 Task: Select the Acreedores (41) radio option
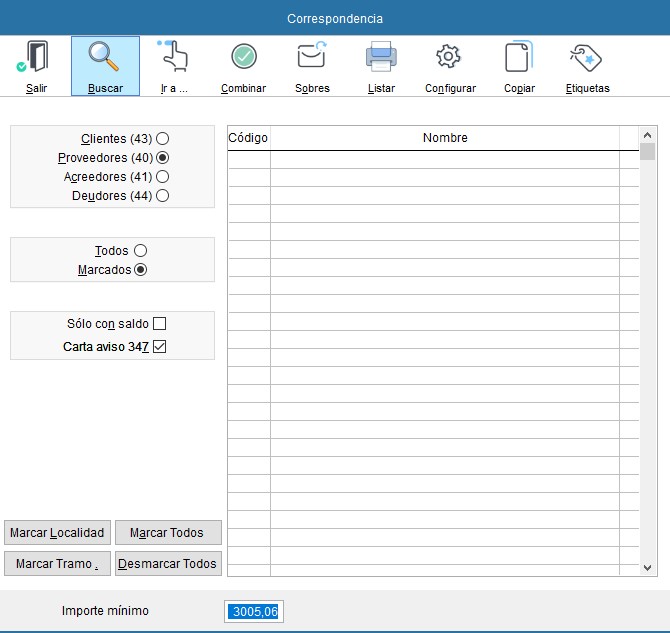click(162, 177)
